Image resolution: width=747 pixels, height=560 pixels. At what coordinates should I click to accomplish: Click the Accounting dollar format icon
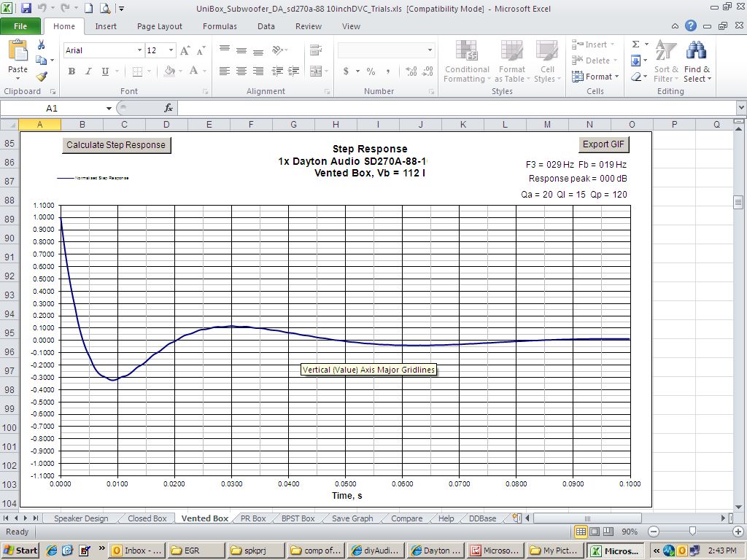coord(346,71)
